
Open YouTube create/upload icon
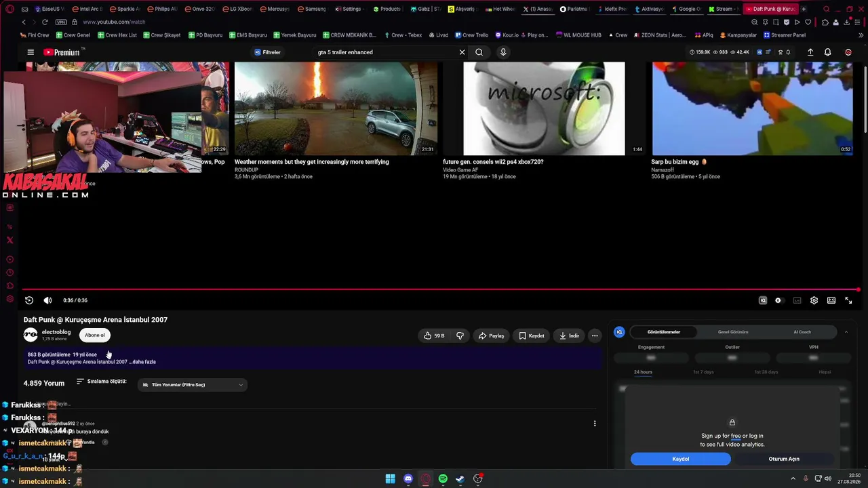tap(810, 52)
